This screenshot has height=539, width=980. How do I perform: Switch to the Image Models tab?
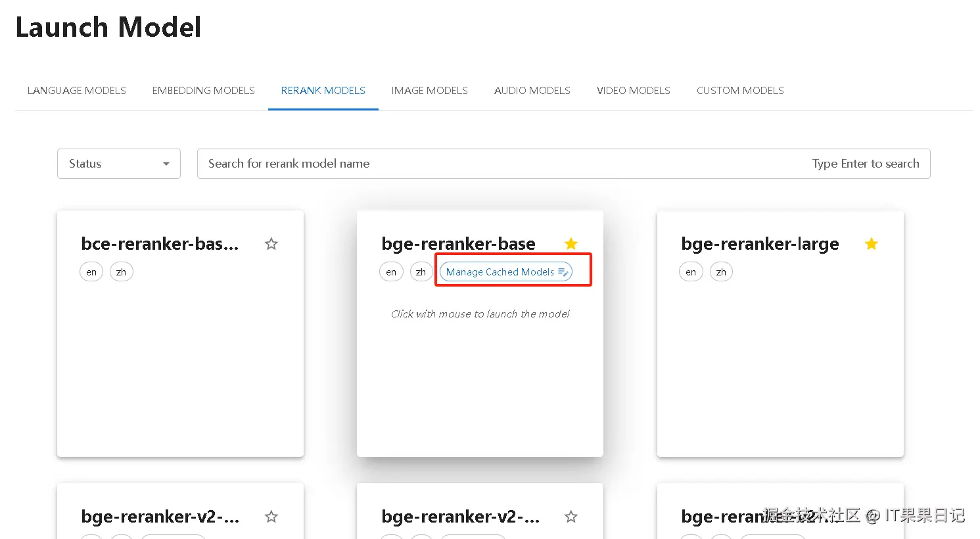coord(430,91)
